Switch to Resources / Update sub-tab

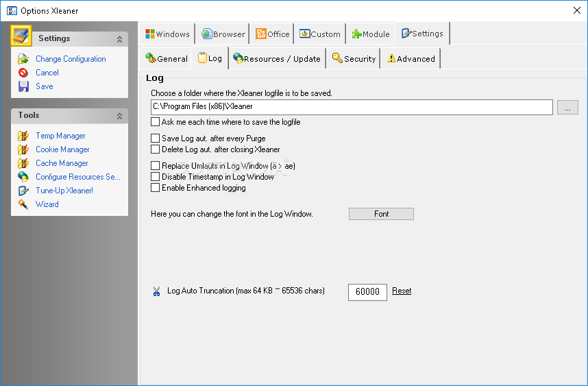coord(277,58)
